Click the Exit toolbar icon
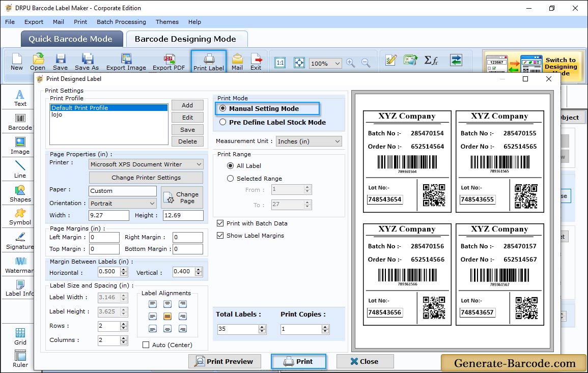 (256, 62)
